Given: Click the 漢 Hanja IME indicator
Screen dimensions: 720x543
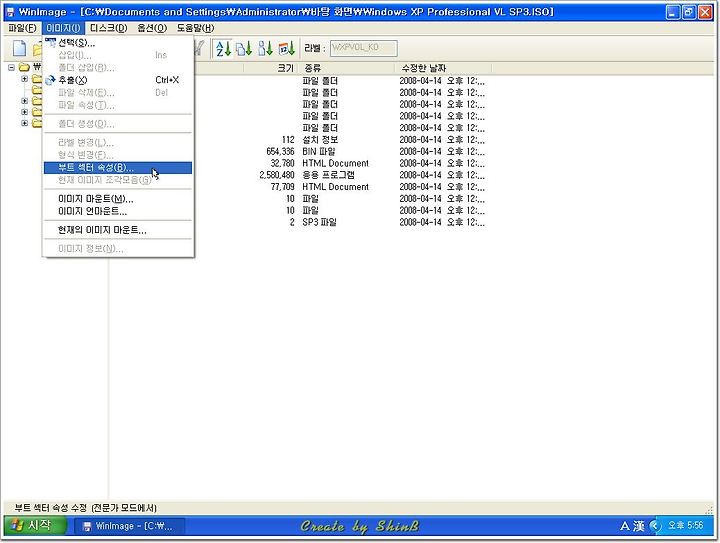Looking at the screenshot, I should pyautogui.click(x=638, y=526).
